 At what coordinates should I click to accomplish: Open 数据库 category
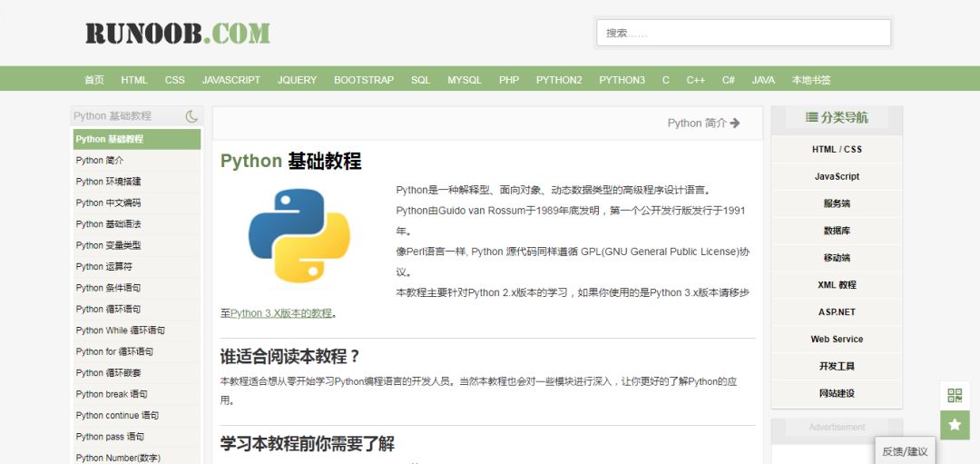coord(837,231)
